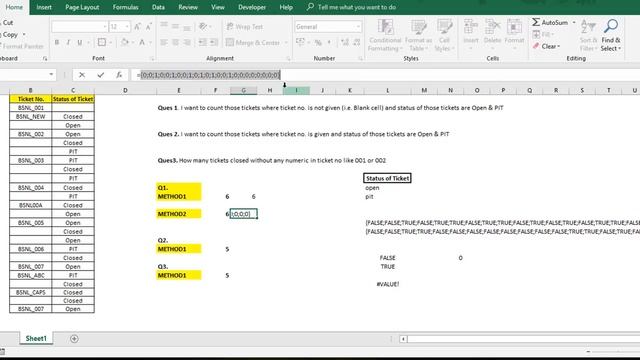Open the Page Layout tab

coord(82,7)
